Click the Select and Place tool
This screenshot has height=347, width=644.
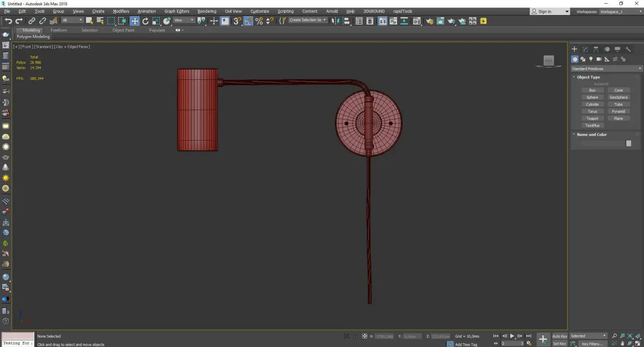pos(167,21)
